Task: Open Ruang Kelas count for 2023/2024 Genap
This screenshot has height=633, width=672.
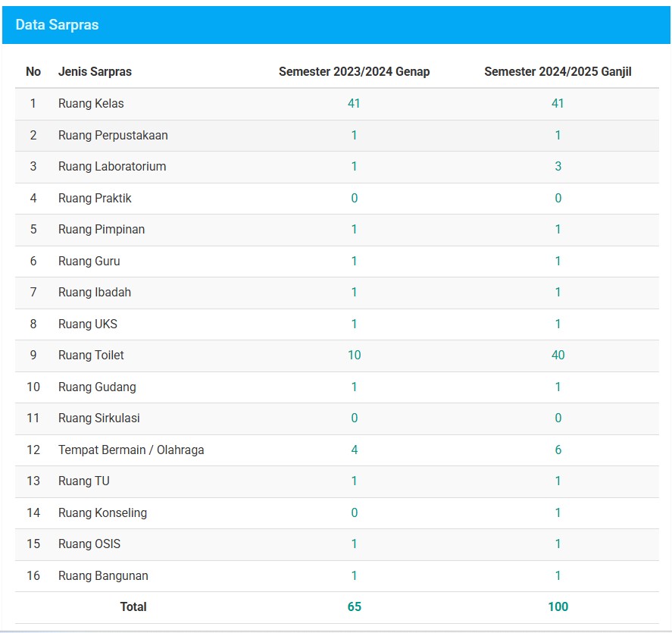Action: pos(354,104)
